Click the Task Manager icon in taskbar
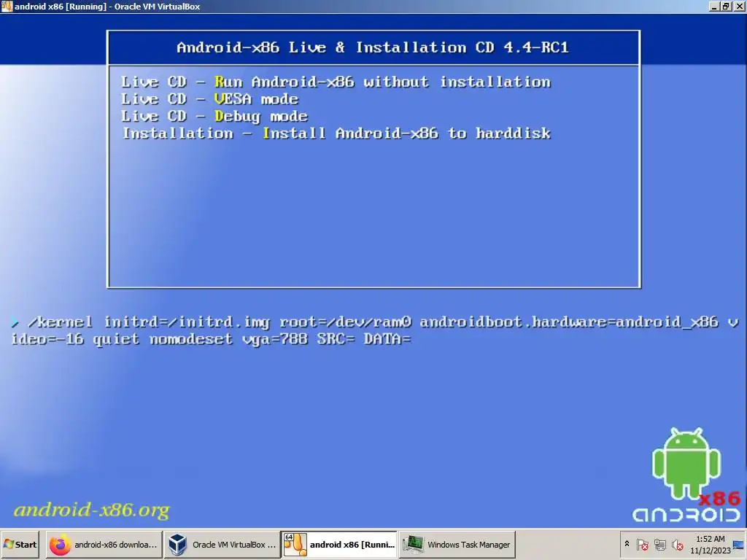Image resolution: width=747 pixels, height=560 pixels. point(413,545)
